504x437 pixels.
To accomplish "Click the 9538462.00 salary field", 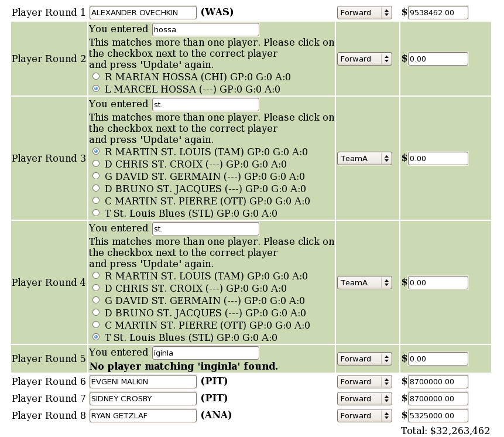I will click(x=438, y=12).
